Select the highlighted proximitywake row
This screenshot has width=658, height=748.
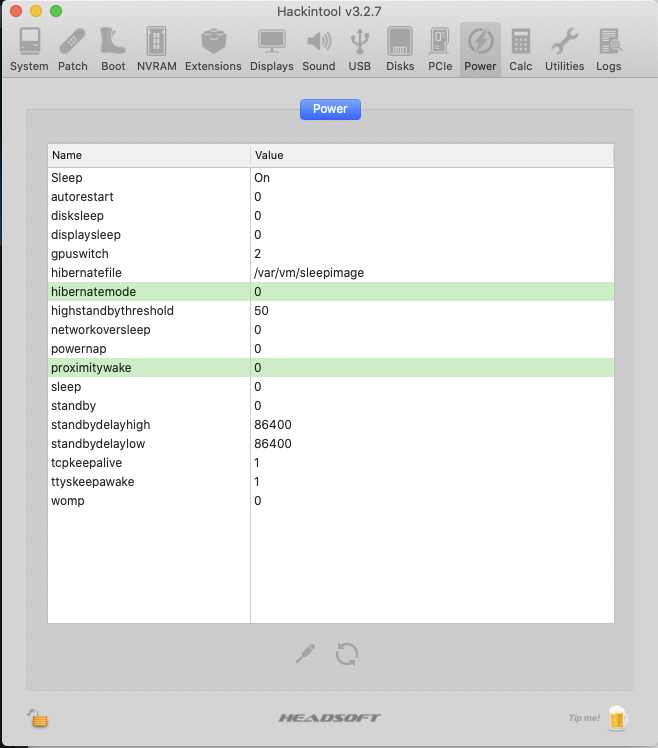pyautogui.click(x=331, y=368)
